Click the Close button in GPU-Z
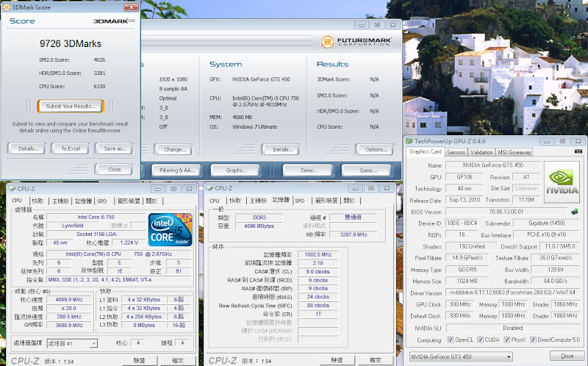 coord(567,356)
